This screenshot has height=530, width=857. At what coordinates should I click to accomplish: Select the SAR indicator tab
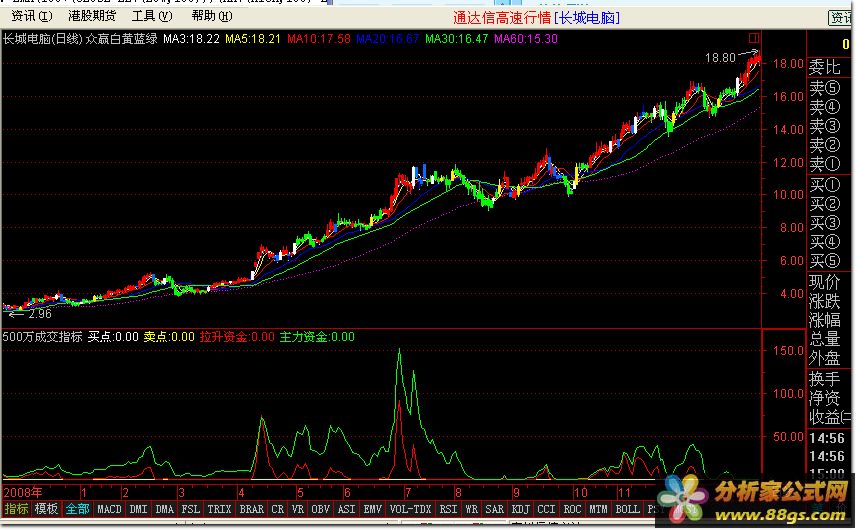pos(495,509)
